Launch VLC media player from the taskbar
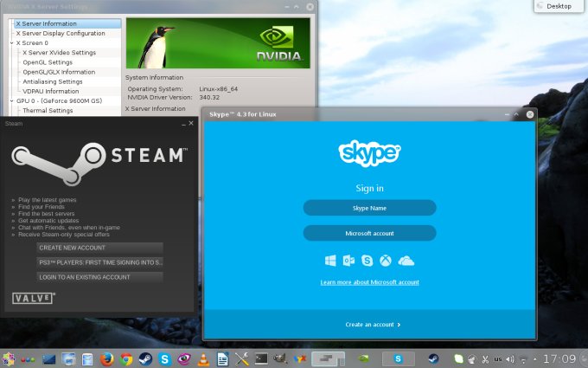The image size is (588, 368). (203, 358)
